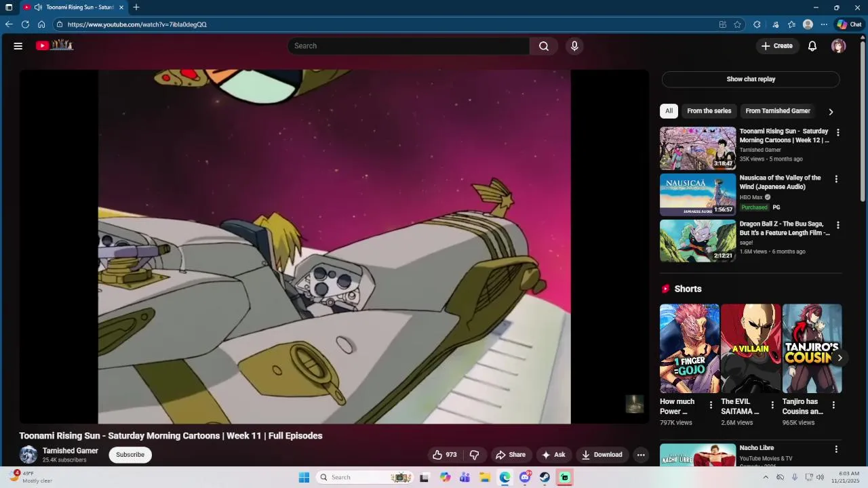Subscribe to Tamished Gamer

click(130, 455)
